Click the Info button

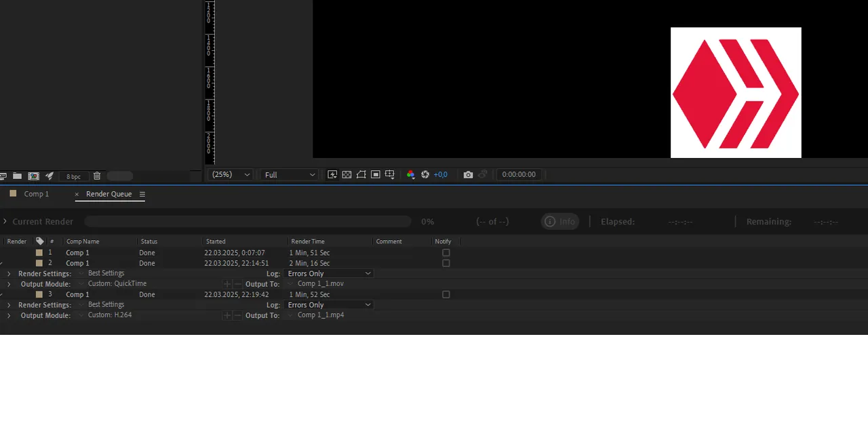click(x=560, y=222)
